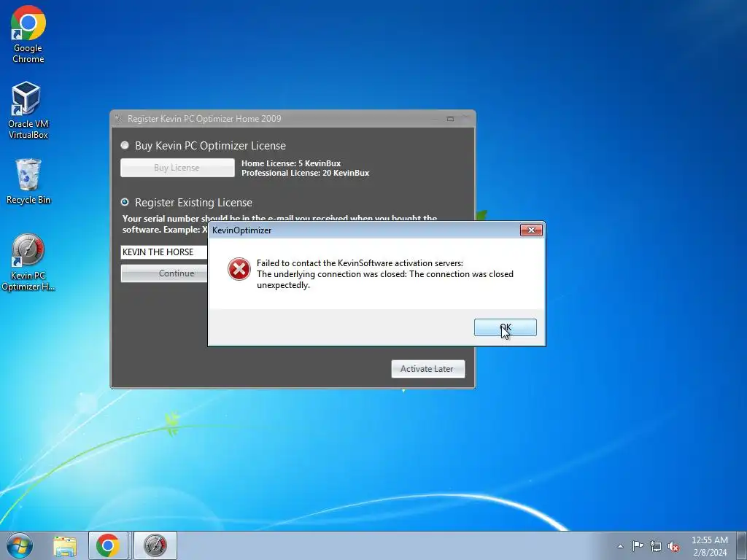Screen dimensions: 747x560
Task: Select Kevin PC Optimizer desktop shortcut
Action: point(28,262)
